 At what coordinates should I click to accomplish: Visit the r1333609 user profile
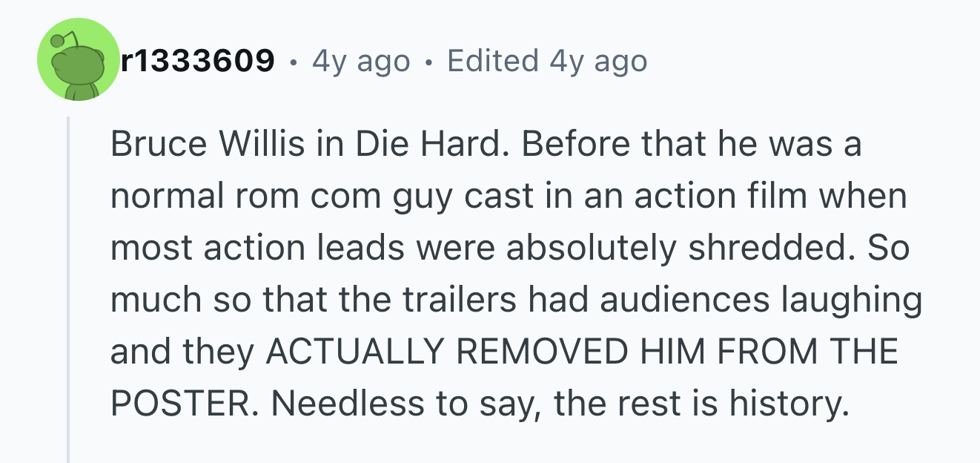click(197, 61)
